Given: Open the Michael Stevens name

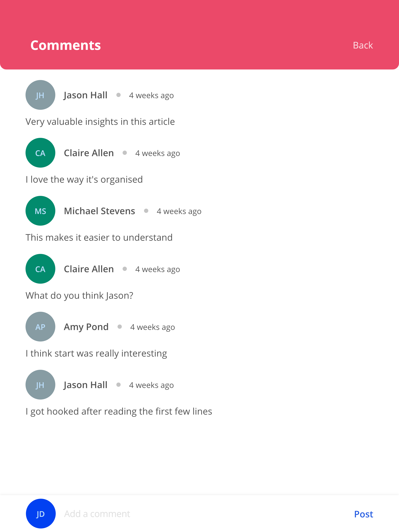Looking at the screenshot, I should [x=99, y=211].
